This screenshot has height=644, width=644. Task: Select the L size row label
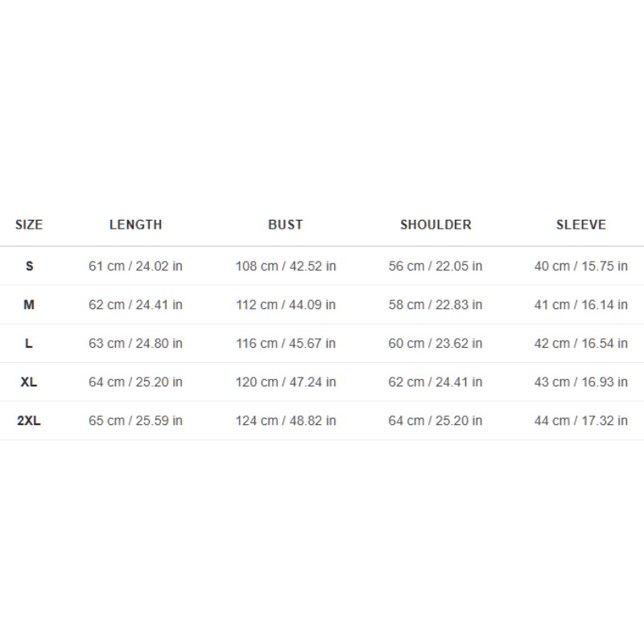(x=29, y=344)
